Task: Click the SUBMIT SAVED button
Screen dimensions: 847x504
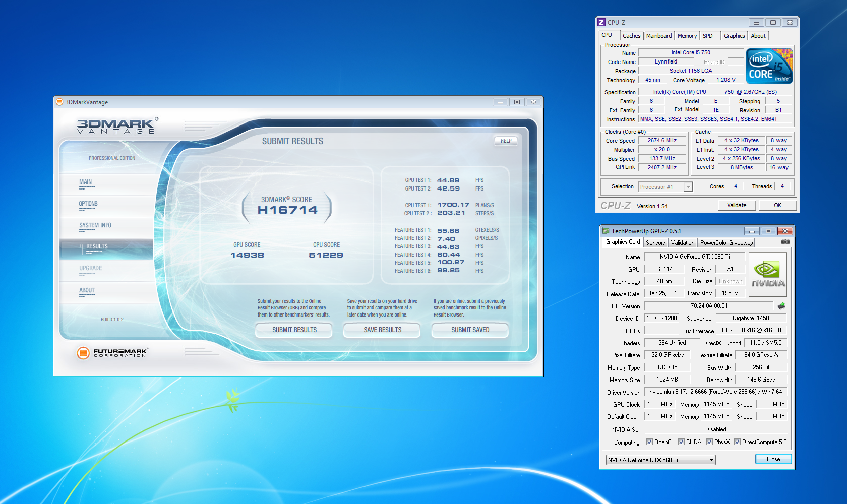Action: pyautogui.click(x=470, y=330)
